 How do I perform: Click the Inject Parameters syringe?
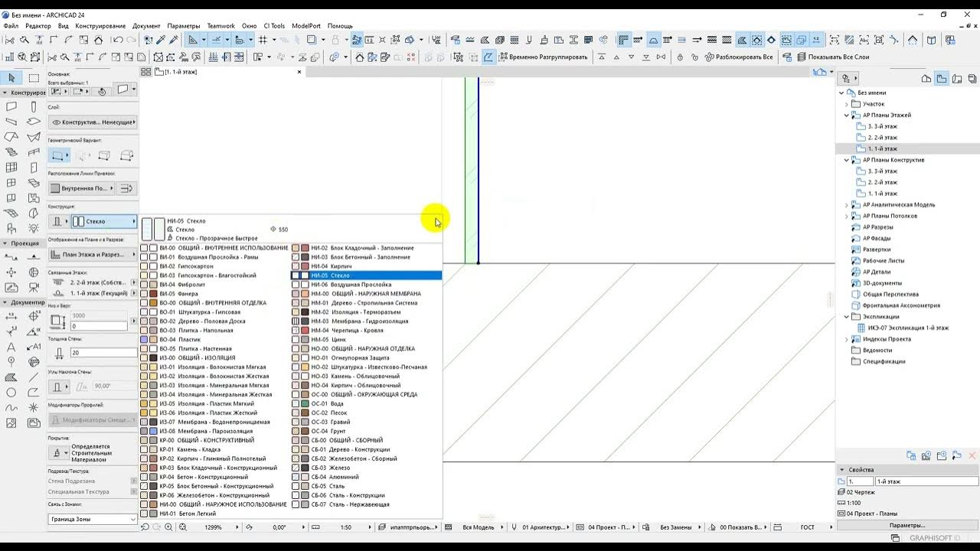click(174, 40)
